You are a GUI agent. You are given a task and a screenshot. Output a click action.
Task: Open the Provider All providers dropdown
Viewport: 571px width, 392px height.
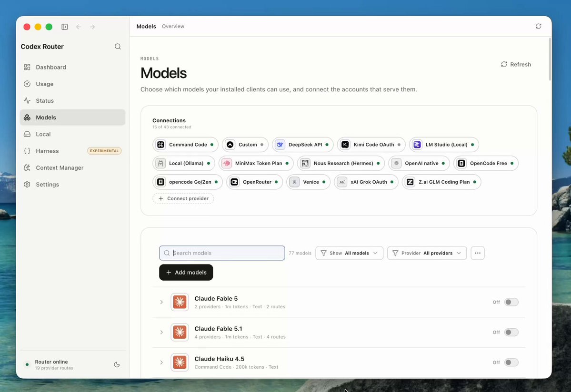427,253
